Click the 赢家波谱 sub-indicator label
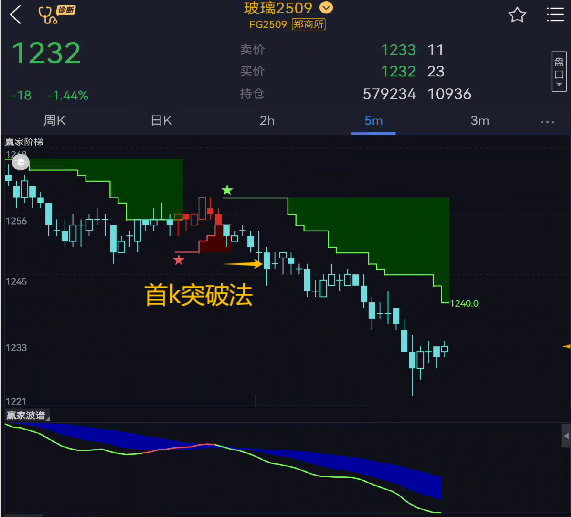The width and height of the screenshot is (571, 517). coord(26,415)
